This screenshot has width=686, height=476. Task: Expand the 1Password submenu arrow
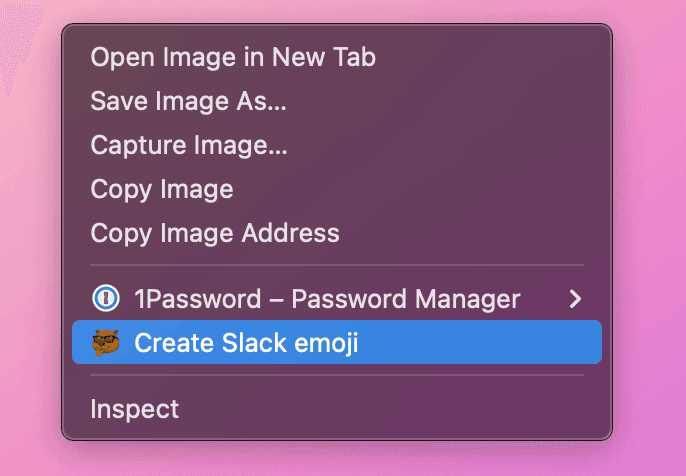(x=574, y=298)
